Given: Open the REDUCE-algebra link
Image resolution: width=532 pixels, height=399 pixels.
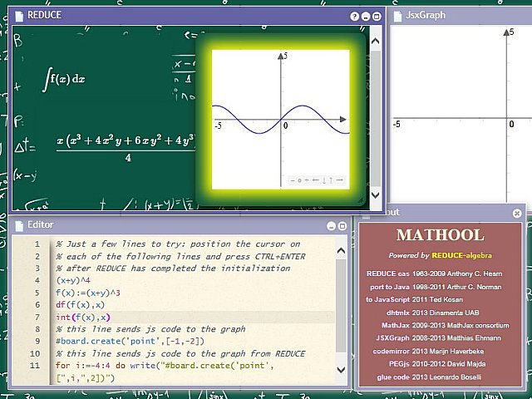Looking at the screenshot, I should tap(461, 255).
